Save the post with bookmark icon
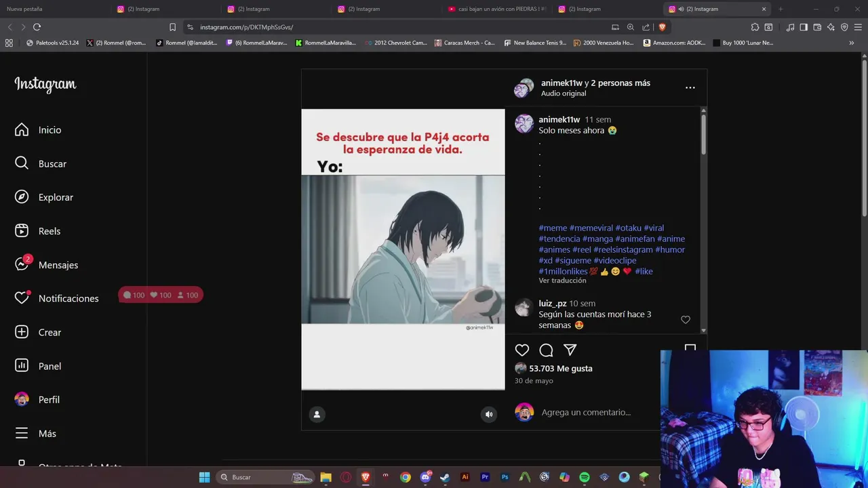 point(690,348)
